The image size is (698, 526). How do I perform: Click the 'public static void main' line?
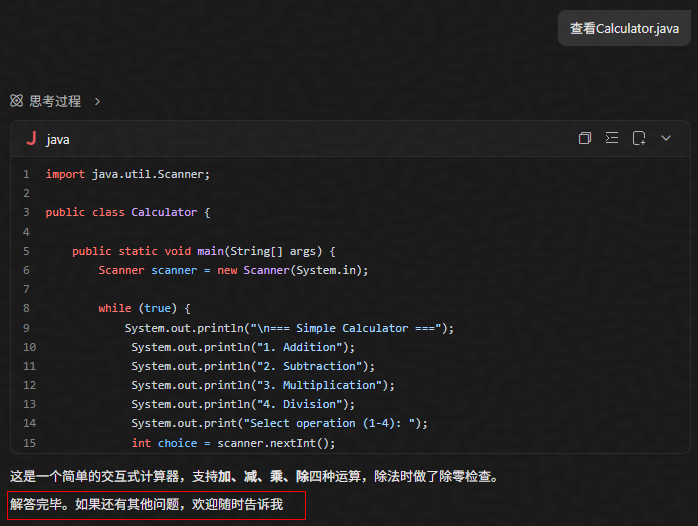203,251
